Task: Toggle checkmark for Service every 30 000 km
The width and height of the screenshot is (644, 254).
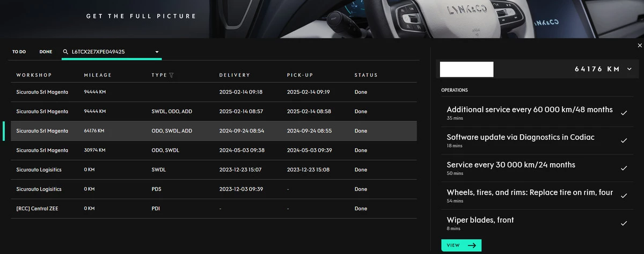Action: 623,168
